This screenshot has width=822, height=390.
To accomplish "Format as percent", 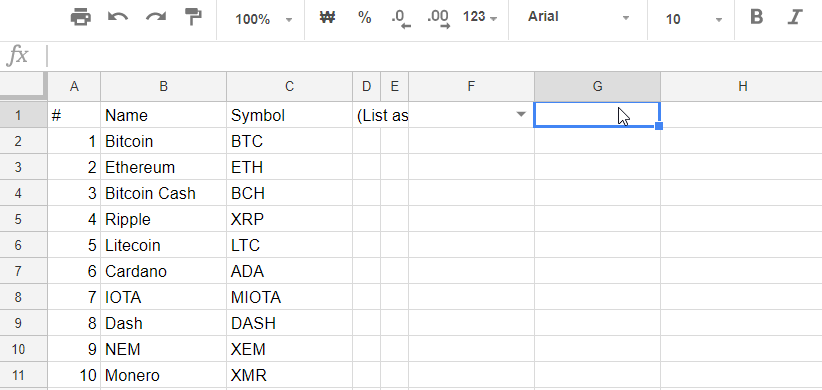I will [364, 18].
